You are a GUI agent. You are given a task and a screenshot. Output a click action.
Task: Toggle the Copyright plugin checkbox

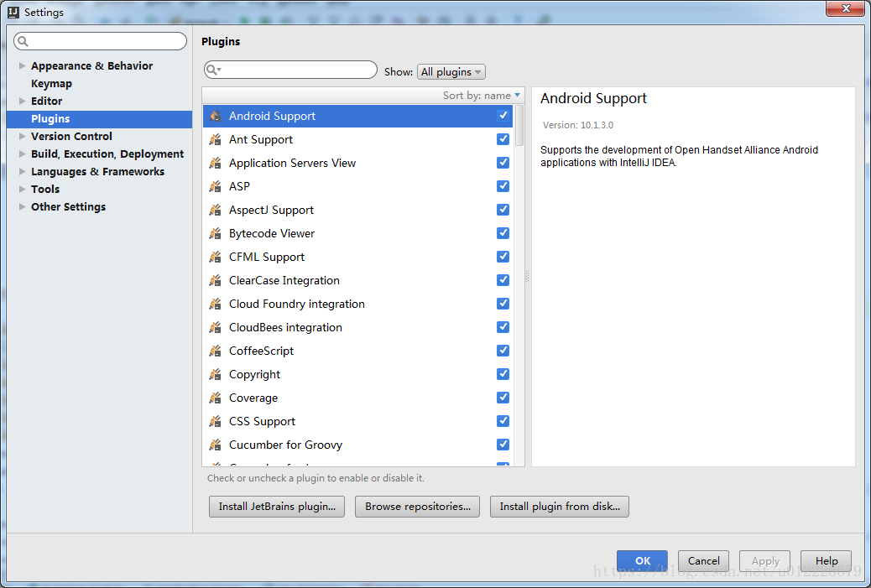[503, 373]
